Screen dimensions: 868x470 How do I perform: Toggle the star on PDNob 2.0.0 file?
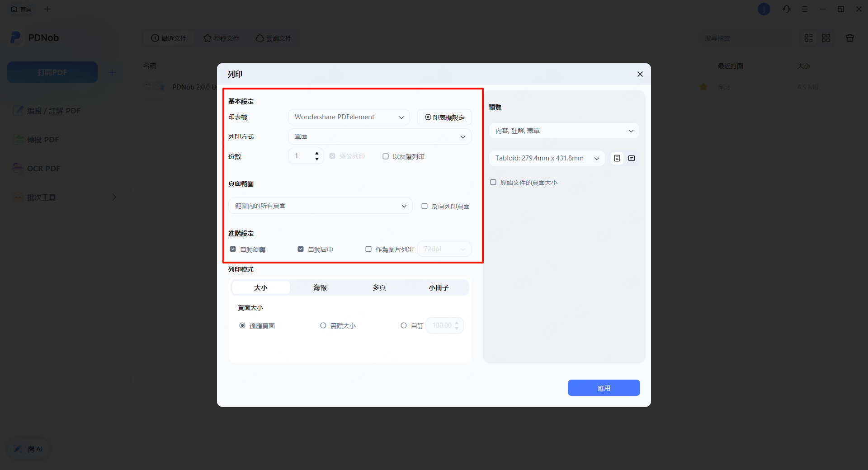click(703, 87)
